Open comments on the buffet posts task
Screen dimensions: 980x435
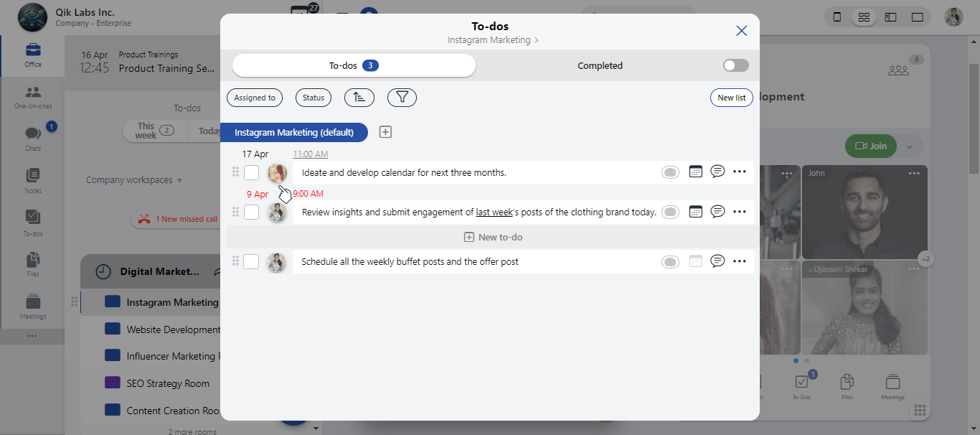point(718,261)
